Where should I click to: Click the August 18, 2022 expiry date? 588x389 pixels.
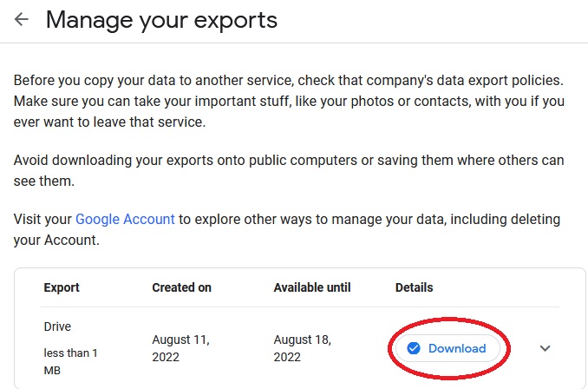[303, 348]
